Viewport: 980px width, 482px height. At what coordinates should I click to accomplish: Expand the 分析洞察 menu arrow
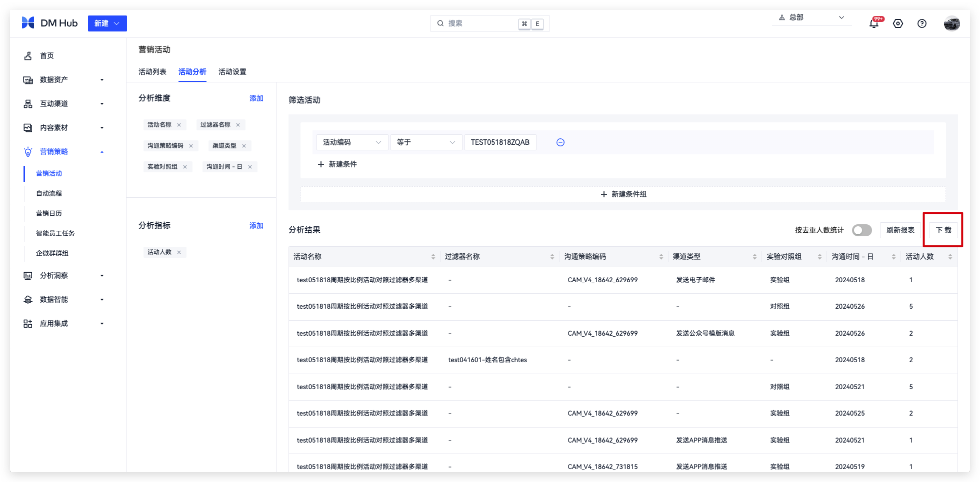pyautogui.click(x=102, y=276)
